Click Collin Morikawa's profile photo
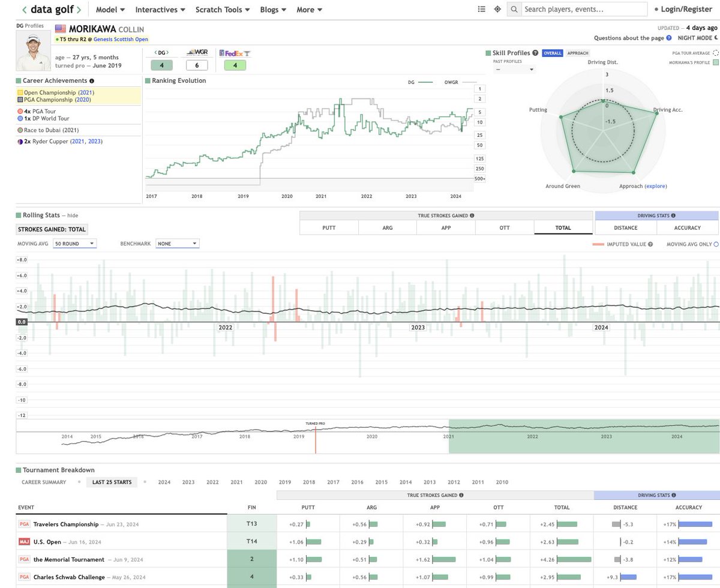 tap(35, 51)
